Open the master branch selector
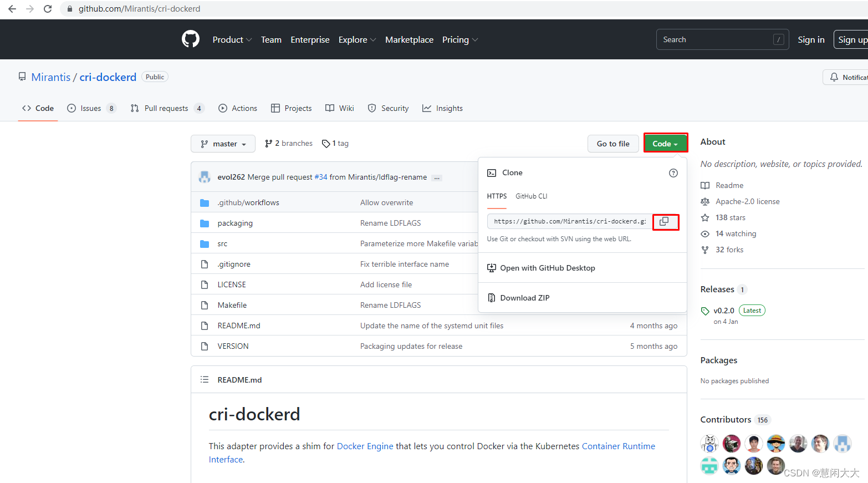 point(223,144)
